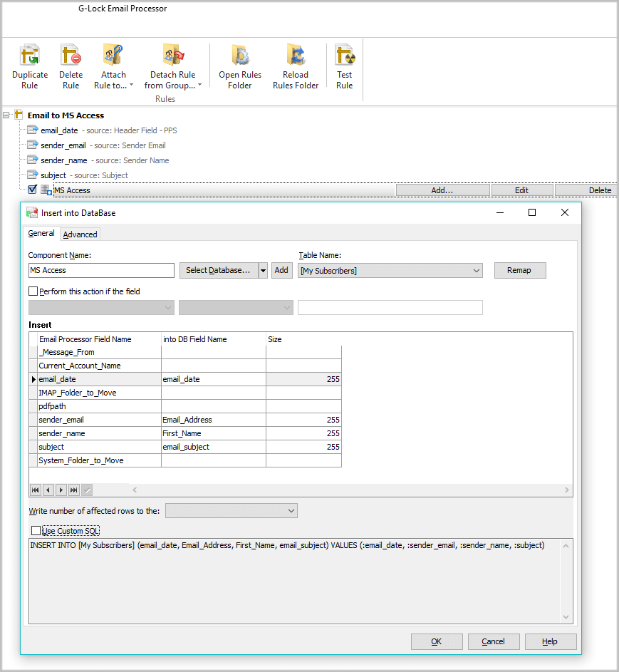Viewport: 619px width, 672px height.
Task: Click the Test Rule icon
Action: click(x=345, y=56)
